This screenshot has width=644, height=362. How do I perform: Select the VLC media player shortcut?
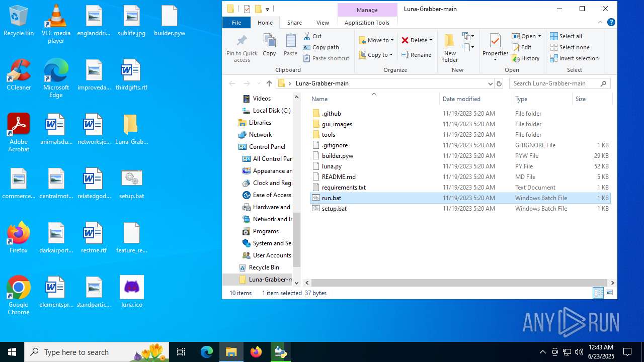(56, 24)
